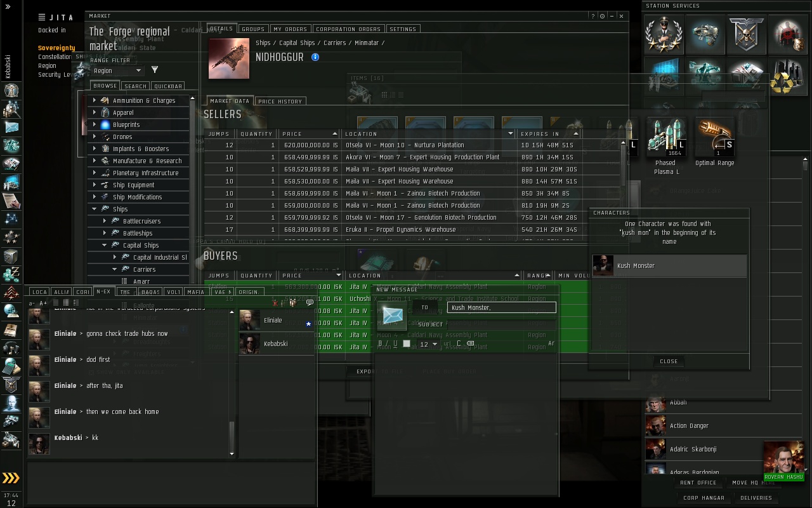The width and height of the screenshot is (812, 508).
Task: Toggle italic in the New Message toolbar
Action: pos(387,344)
